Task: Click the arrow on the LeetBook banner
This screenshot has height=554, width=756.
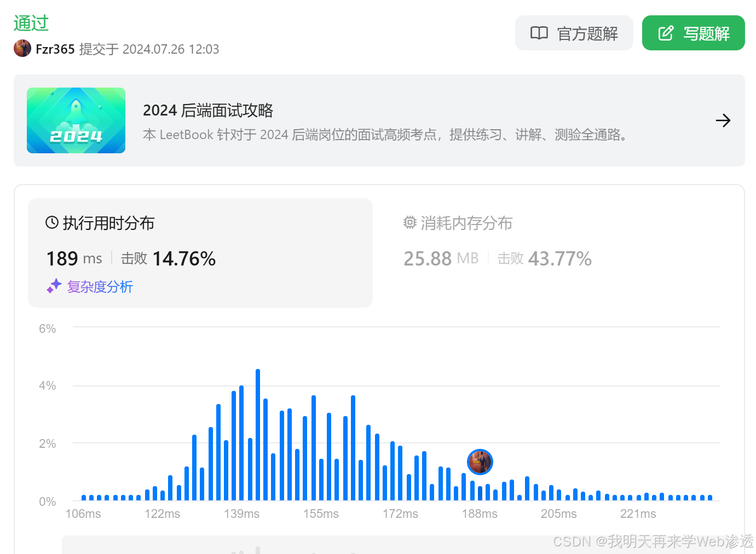Action: tap(723, 120)
